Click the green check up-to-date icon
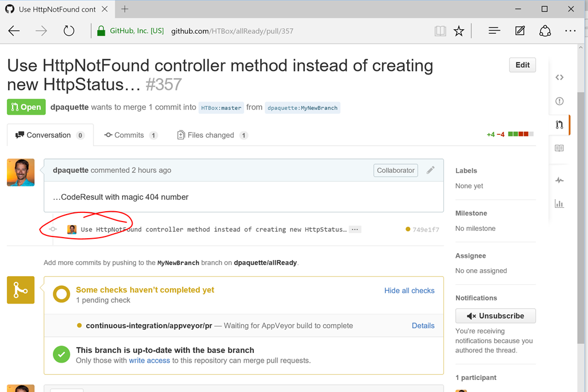Viewport: 588px width, 392px height. click(x=61, y=354)
